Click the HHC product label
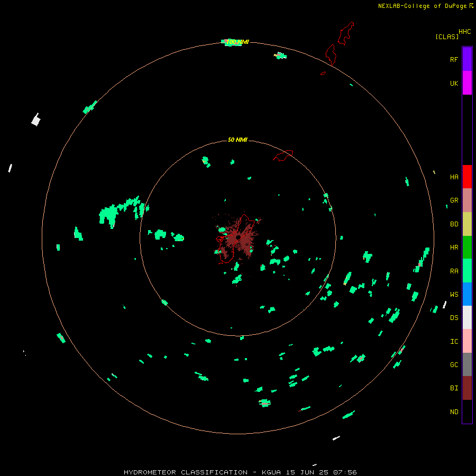This screenshot has width=476, height=476. coord(465,32)
